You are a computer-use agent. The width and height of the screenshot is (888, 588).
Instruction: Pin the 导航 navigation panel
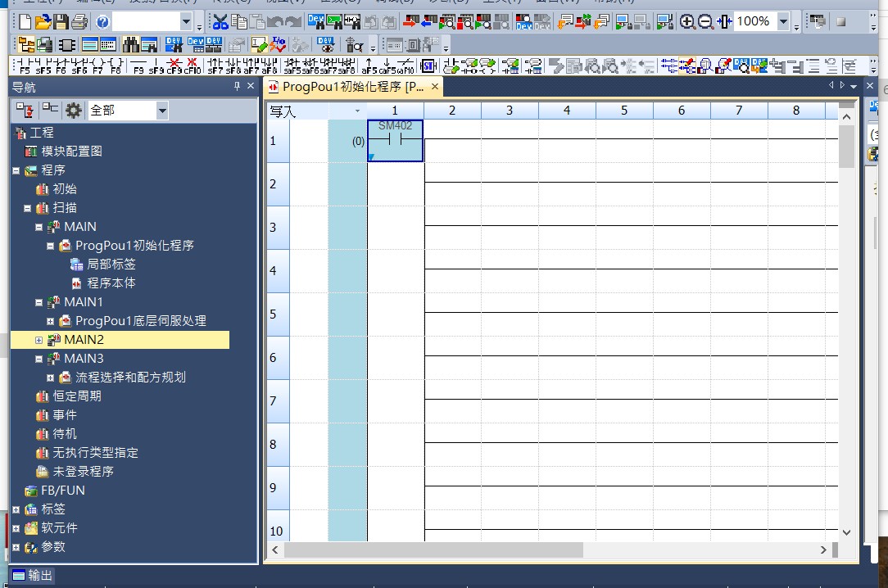click(x=238, y=87)
